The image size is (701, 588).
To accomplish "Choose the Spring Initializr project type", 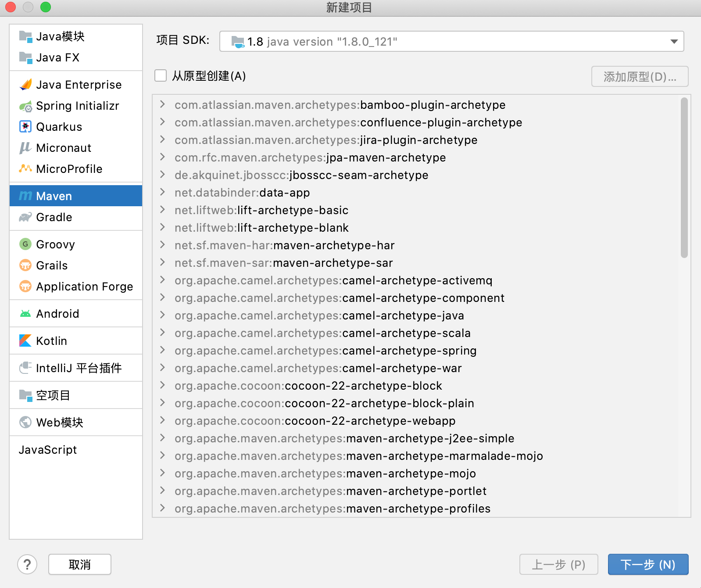I will (x=76, y=106).
